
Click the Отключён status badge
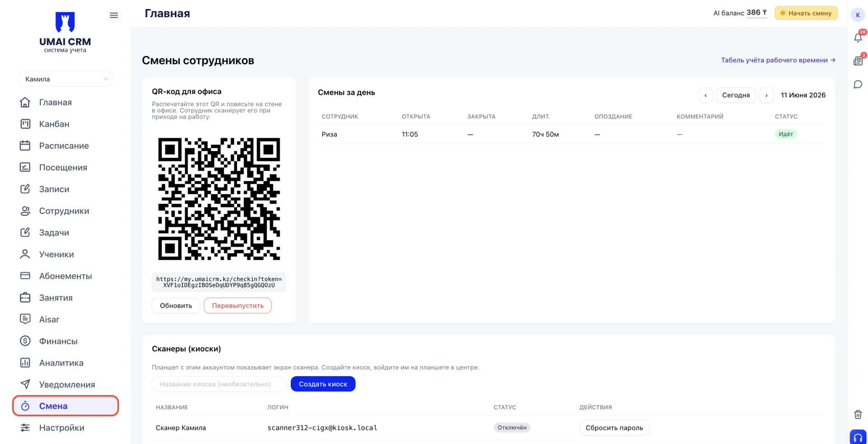coord(512,428)
